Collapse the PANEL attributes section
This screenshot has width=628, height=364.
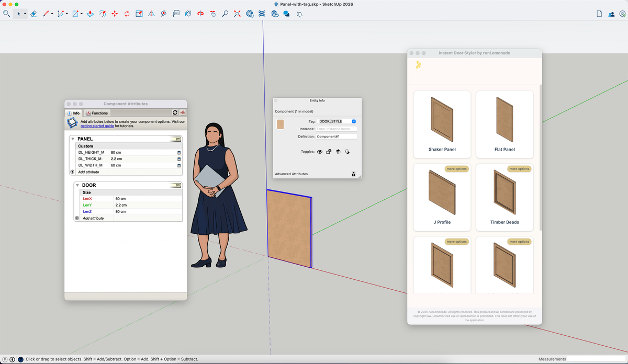pos(73,139)
